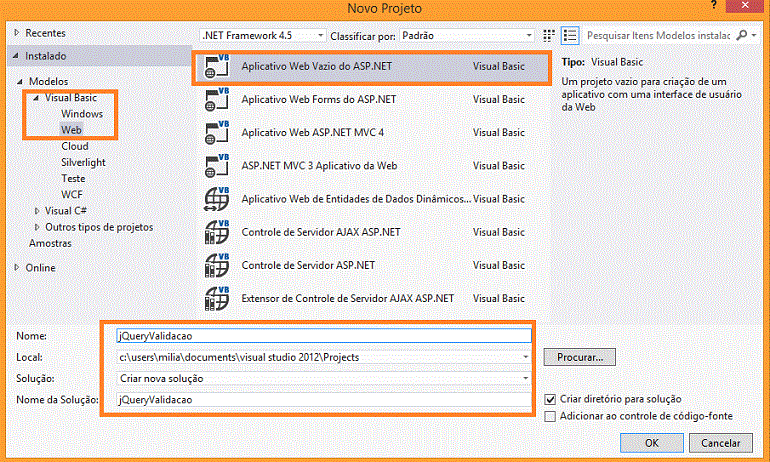
Task: Close the Novo Projeto dialog
Action: coord(745,5)
